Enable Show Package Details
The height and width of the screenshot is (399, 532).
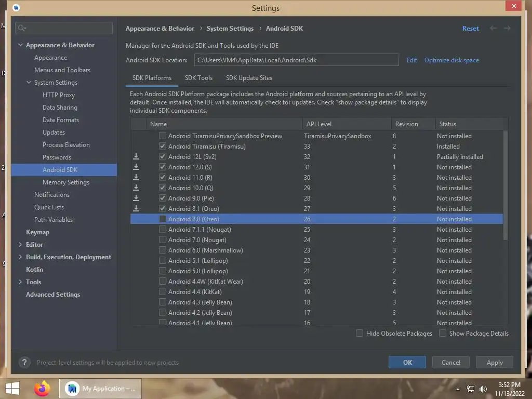click(x=443, y=333)
